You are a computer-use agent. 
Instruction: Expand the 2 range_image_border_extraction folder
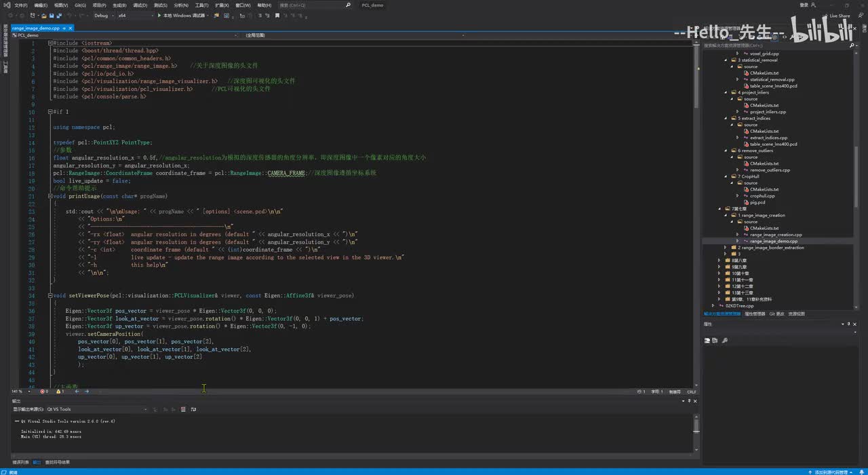coord(725,248)
